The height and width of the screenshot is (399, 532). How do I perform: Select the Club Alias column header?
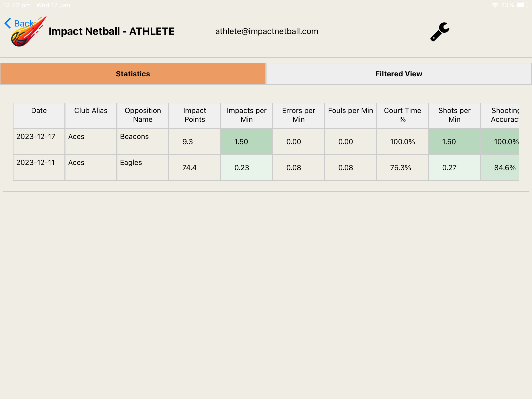pos(90,115)
